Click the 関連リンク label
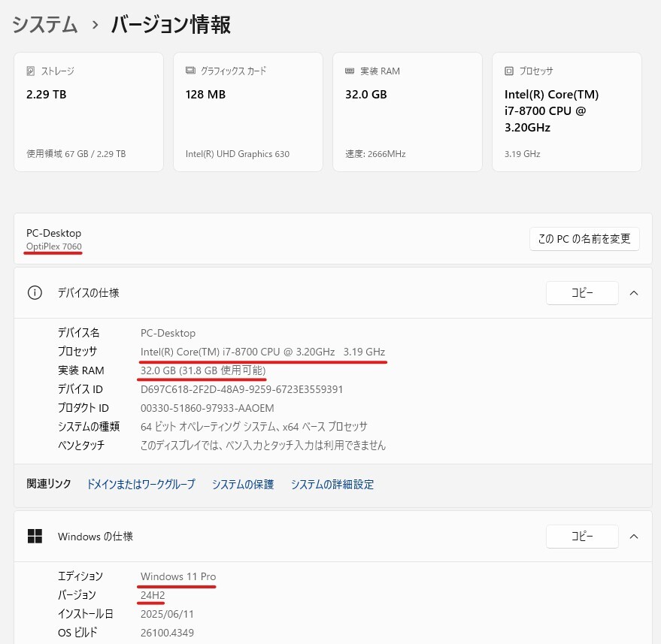This screenshot has width=661, height=644. [x=48, y=483]
